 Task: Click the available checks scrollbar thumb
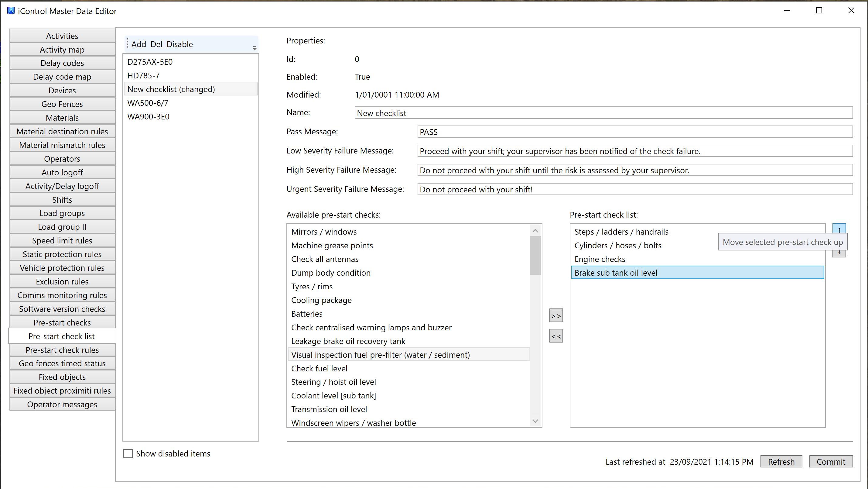pos(535,256)
